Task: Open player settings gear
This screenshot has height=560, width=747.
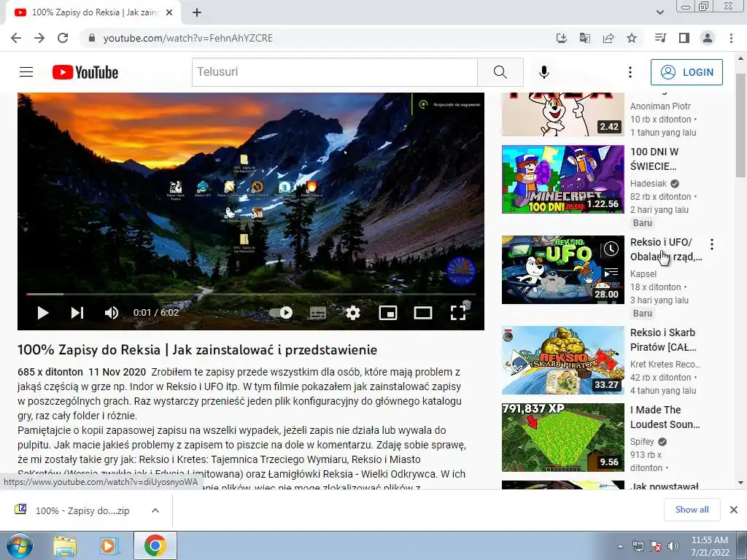Action: pyautogui.click(x=352, y=313)
